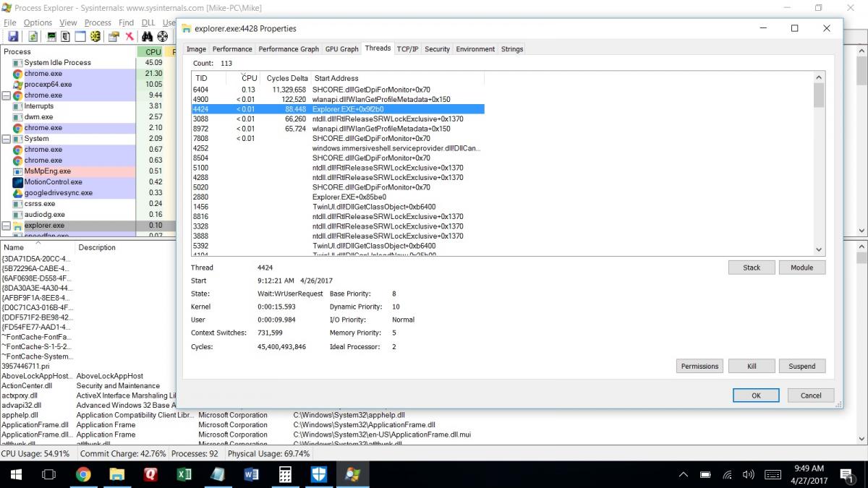Open the Properties toolbar icon
This screenshot has height=488, width=868.
[x=114, y=36]
